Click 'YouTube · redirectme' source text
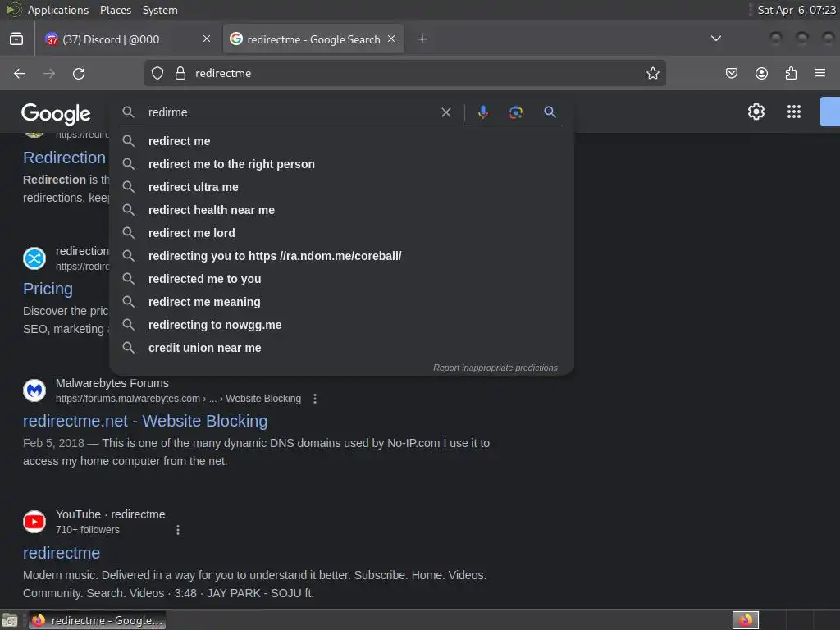 pos(111,514)
